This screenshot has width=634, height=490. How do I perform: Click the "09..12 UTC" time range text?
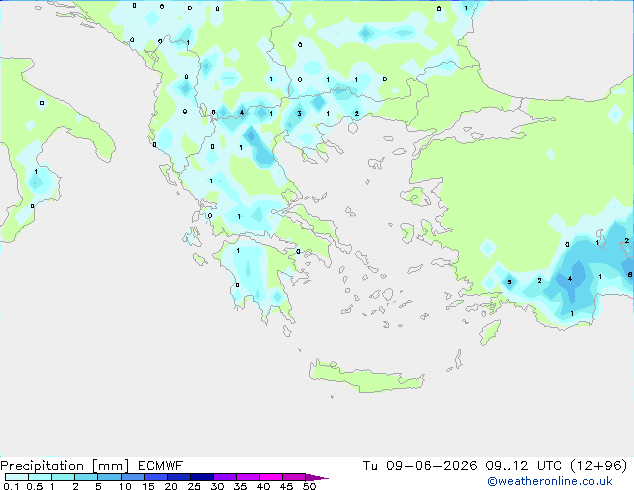pyautogui.click(x=524, y=466)
